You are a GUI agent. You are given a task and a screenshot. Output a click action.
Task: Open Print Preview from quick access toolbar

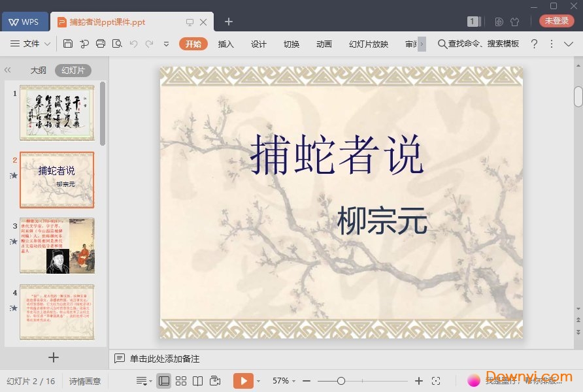click(118, 44)
